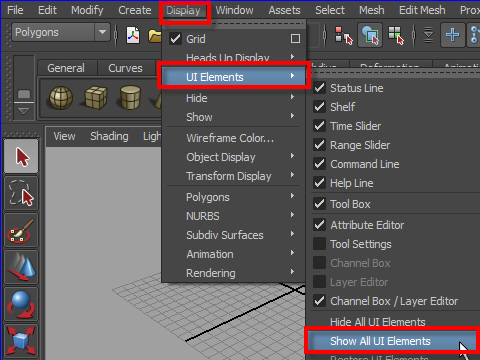Create a polygon cylinder from shelf
Image resolution: width=480 pixels, height=360 pixels.
tap(130, 98)
